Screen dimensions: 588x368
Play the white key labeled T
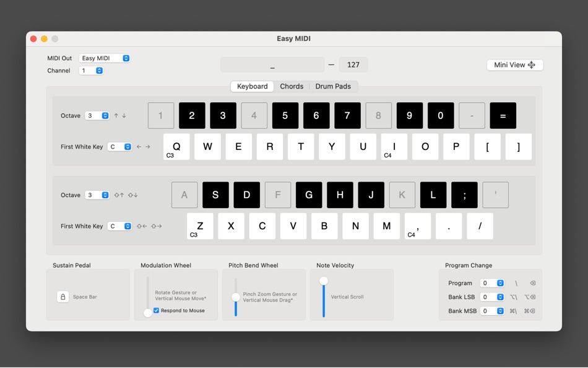tap(301, 147)
